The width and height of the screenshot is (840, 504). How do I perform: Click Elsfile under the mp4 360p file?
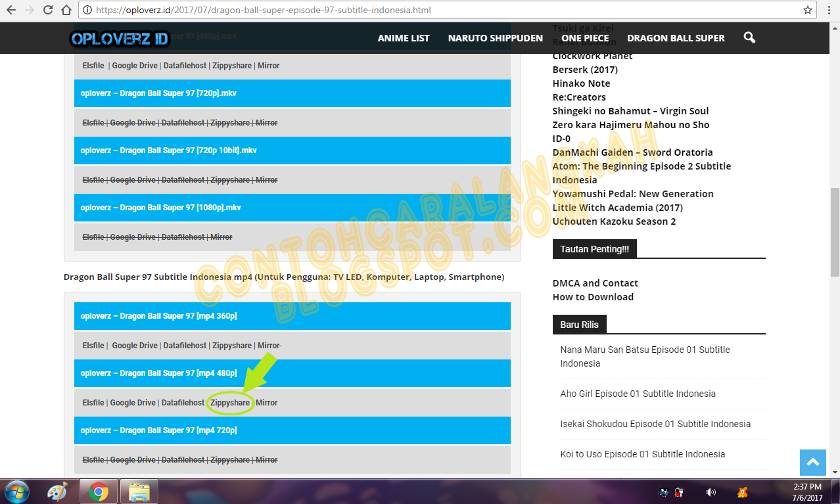tap(93, 346)
